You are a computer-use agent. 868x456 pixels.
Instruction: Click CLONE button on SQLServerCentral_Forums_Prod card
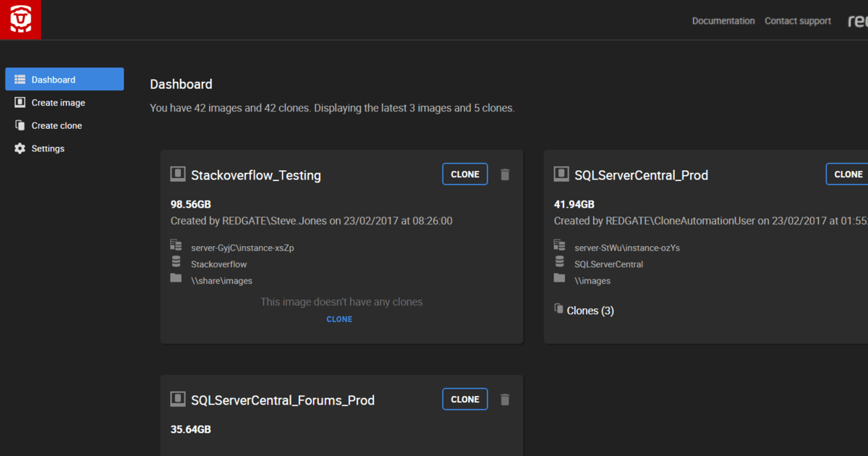pos(465,400)
